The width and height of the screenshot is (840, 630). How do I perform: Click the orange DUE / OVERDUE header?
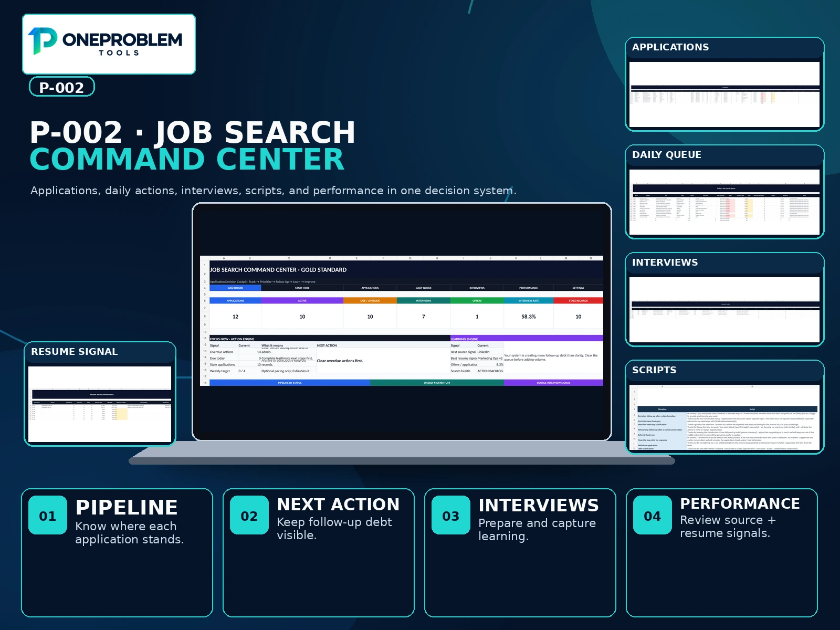point(370,301)
